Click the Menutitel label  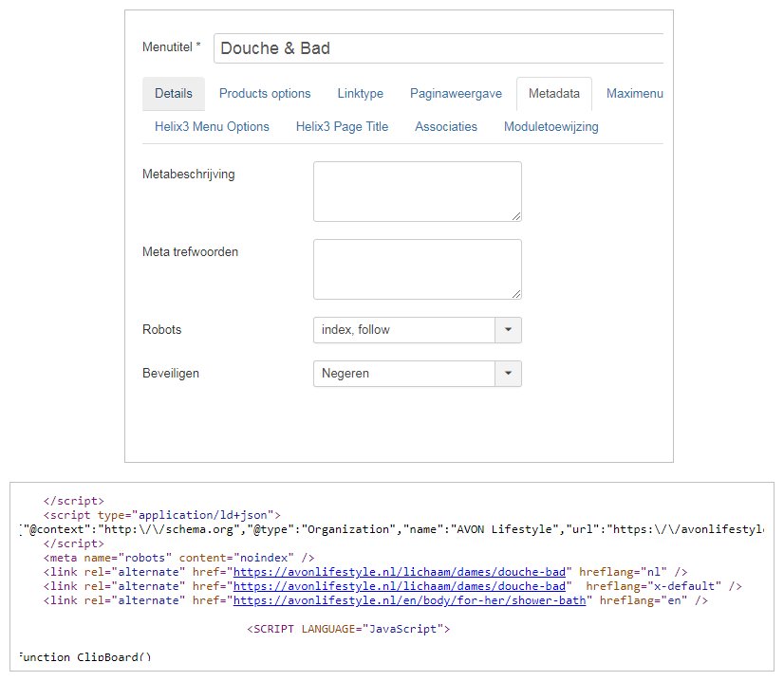(x=172, y=47)
